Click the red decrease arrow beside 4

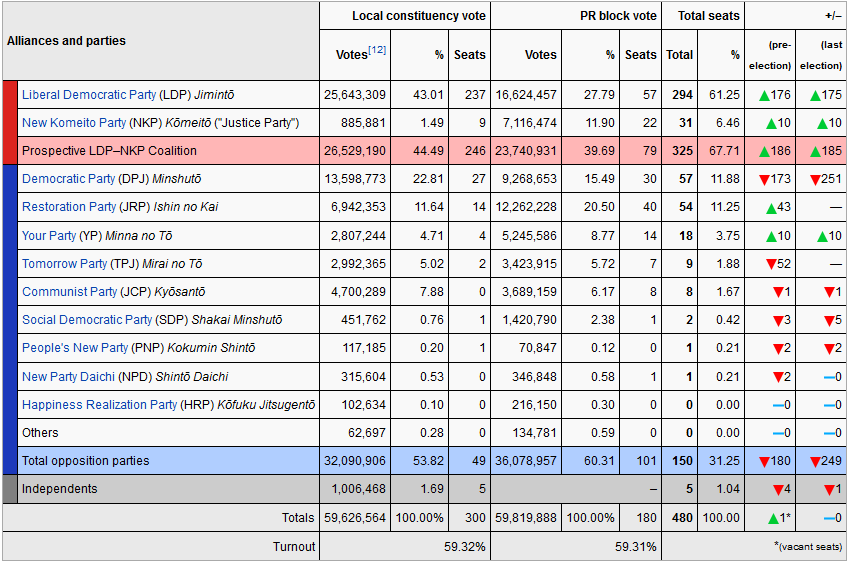778,490
